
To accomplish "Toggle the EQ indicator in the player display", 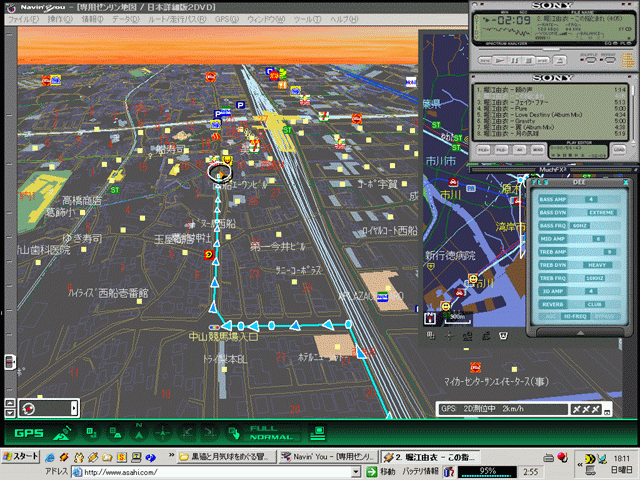I will (609, 43).
